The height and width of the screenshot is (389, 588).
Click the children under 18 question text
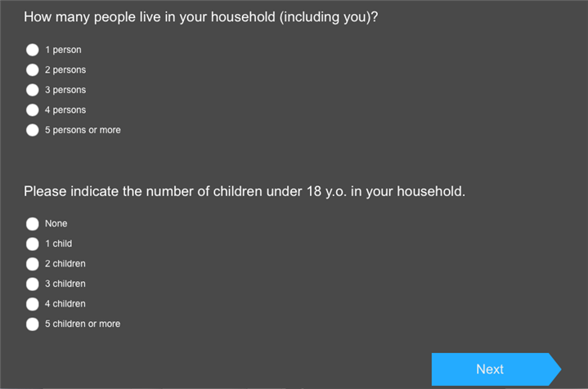(244, 192)
